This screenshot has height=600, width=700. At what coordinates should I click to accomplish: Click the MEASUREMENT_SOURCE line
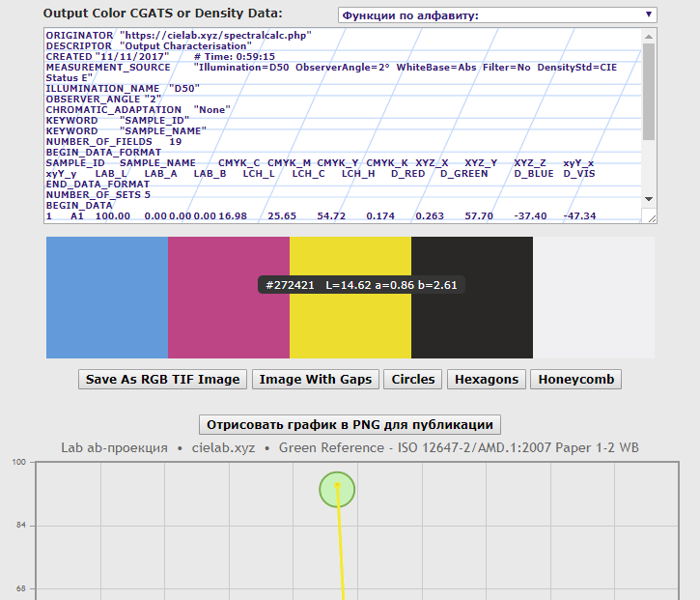pyautogui.click(x=331, y=72)
